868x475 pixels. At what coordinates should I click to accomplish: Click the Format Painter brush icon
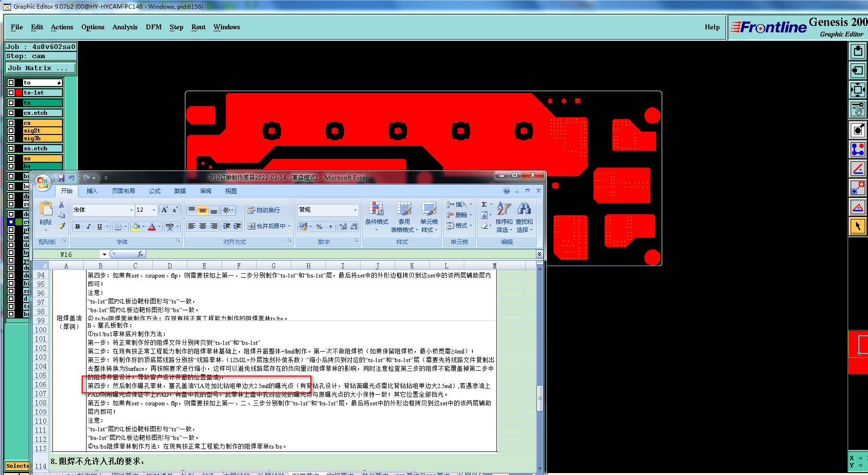pyautogui.click(x=61, y=226)
